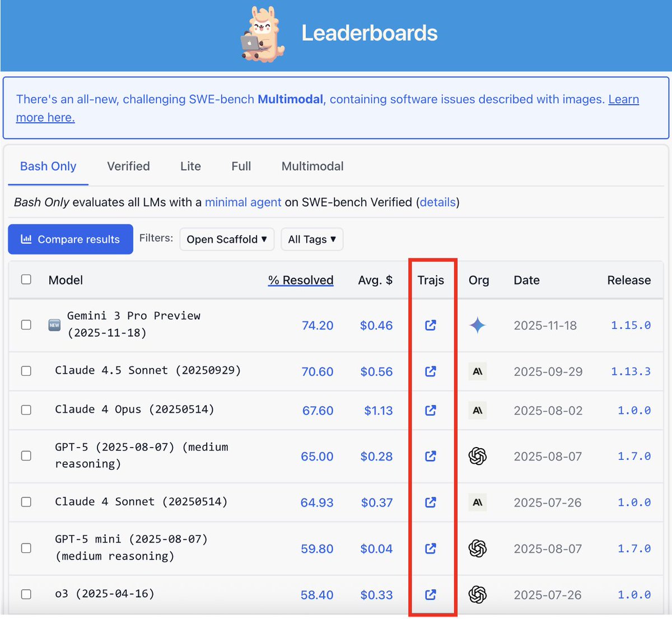Screen dimensions: 672x619
Task: Open the Open Scaffold filter dropdown
Action: click(227, 239)
